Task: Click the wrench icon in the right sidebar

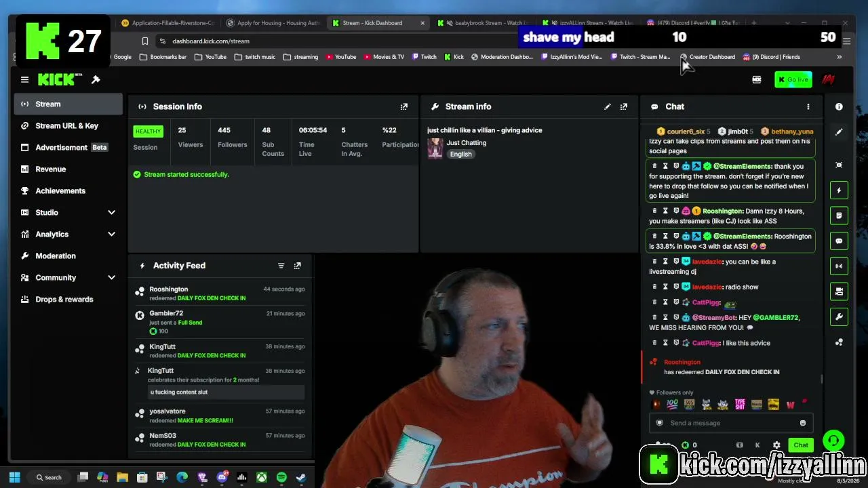Action: click(x=839, y=317)
